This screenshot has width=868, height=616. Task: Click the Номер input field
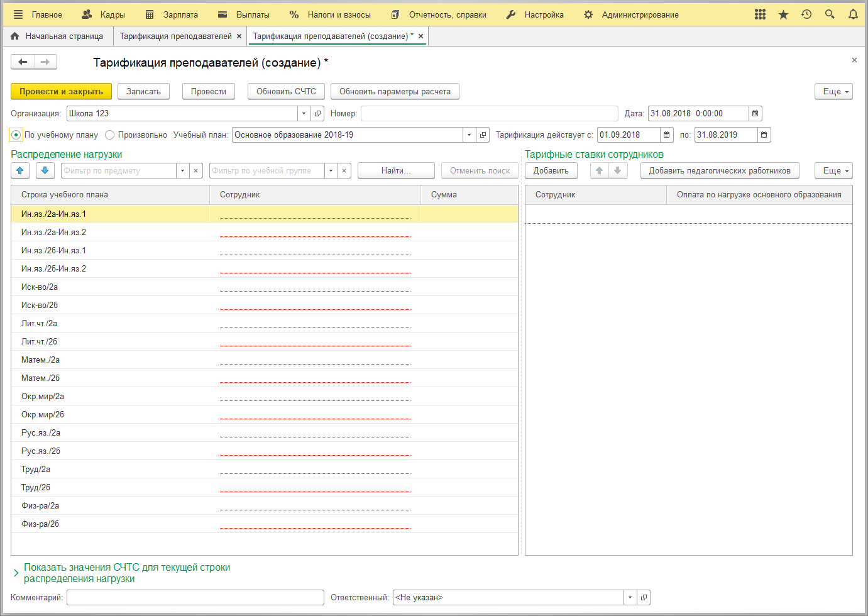490,113
